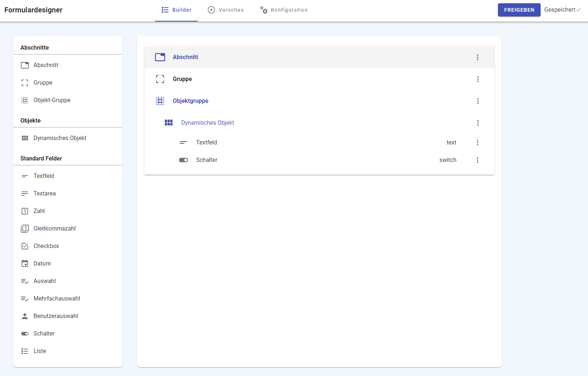Select the Auswahl label in sidebar
The width and height of the screenshot is (588, 376).
click(44, 281)
